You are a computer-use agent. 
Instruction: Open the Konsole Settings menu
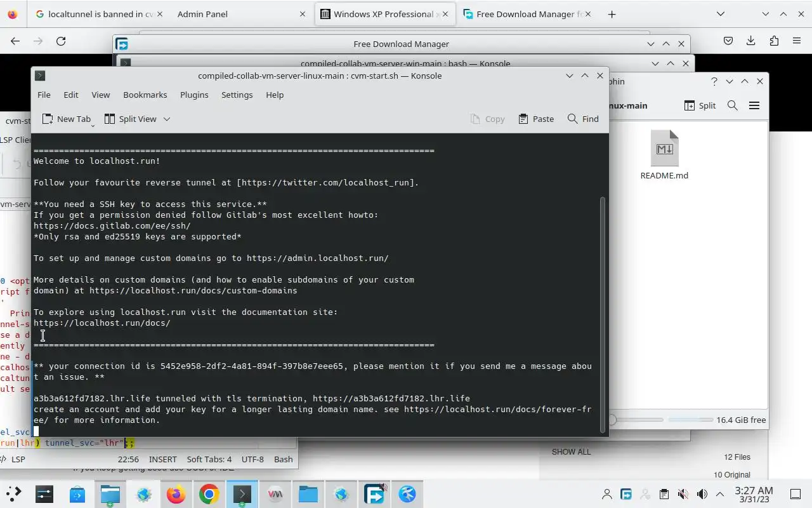pos(237,95)
